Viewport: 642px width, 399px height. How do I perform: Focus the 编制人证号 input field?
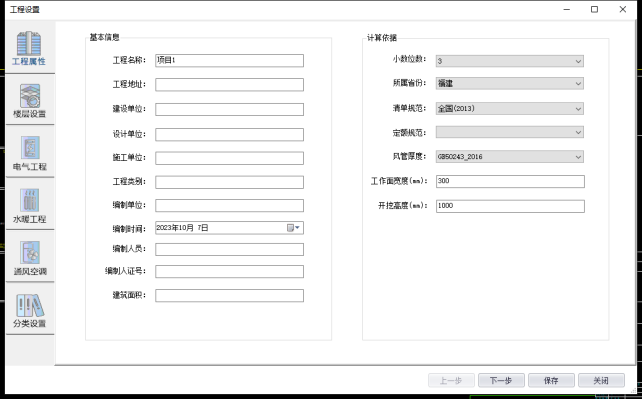pyautogui.click(x=229, y=271)
